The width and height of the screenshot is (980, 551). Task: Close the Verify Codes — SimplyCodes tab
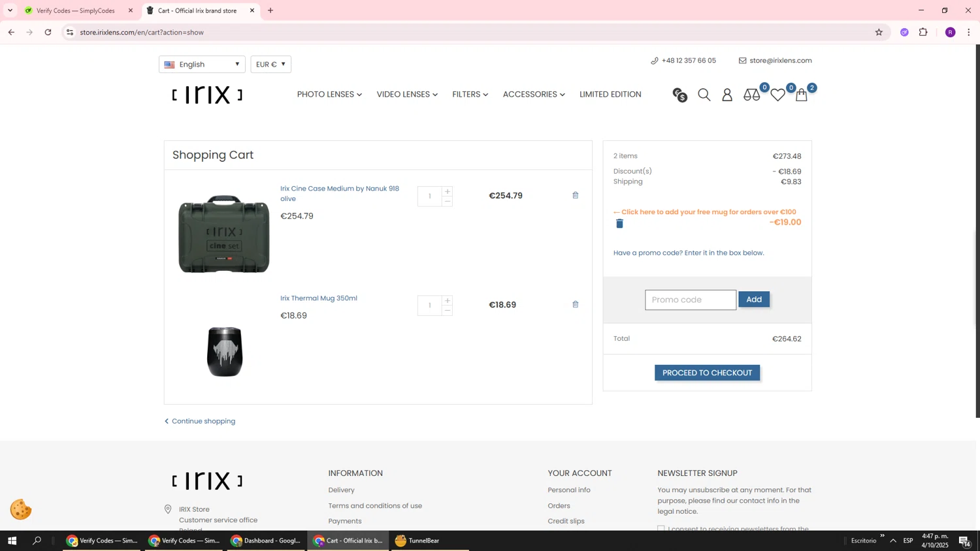pos(131,10)
